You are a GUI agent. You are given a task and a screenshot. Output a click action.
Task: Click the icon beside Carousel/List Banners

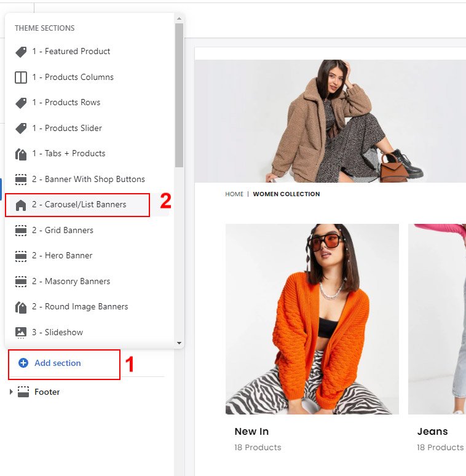pos(21,205)
